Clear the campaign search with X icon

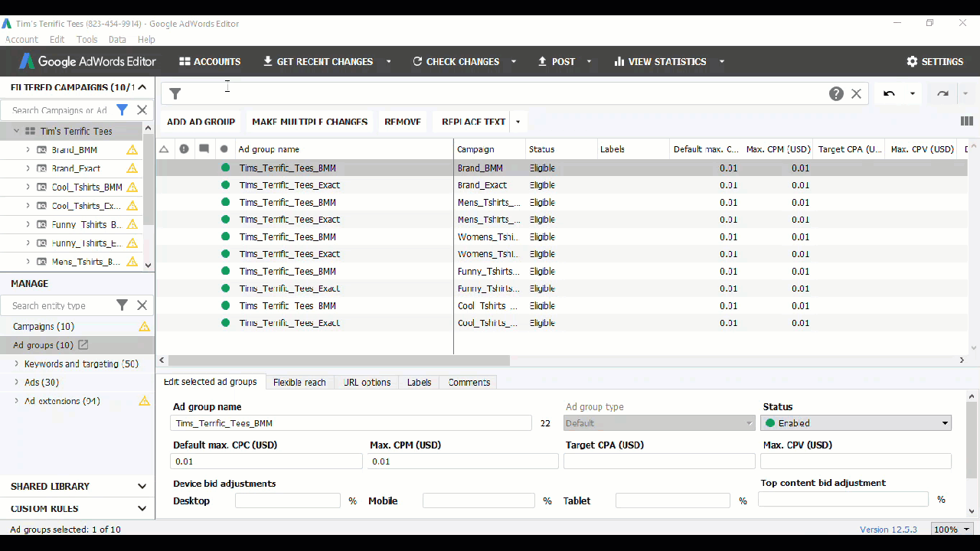point(142,110)
